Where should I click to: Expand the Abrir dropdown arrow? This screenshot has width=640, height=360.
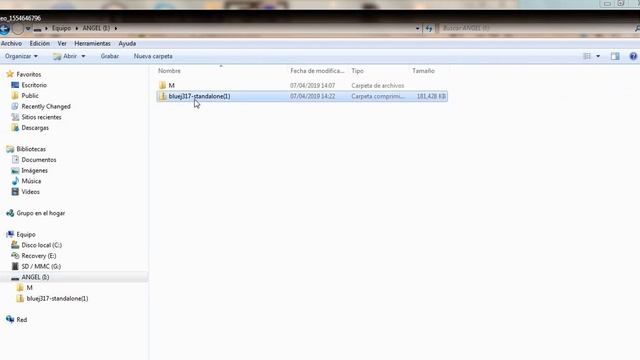click(83, 56)
